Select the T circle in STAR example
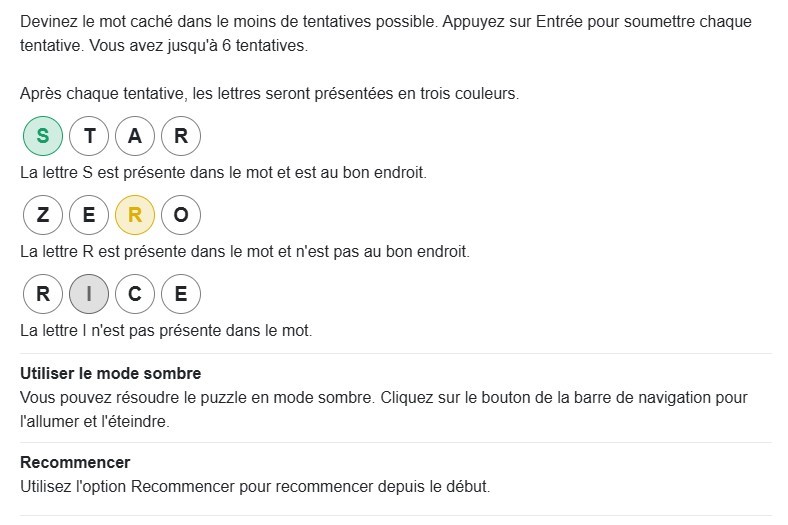788x525 pixels. click(89, 136)
